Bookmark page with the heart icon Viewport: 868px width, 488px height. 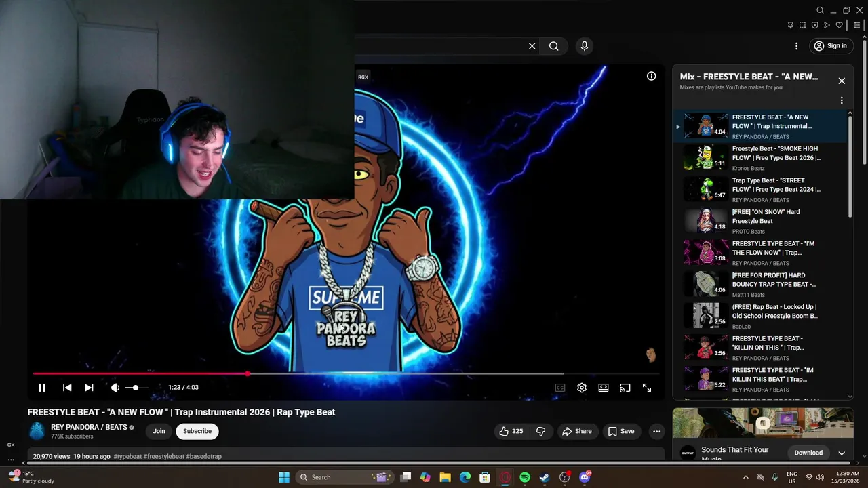point(839,25)
